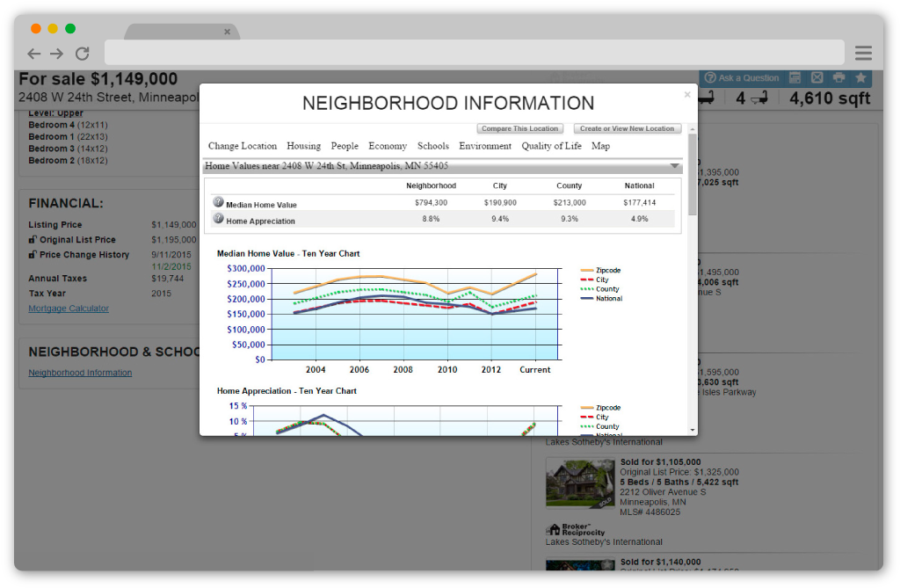Viewport: 900px width, 588px height.
Task: Switch to the Schools tab
Action: point(432,146)
